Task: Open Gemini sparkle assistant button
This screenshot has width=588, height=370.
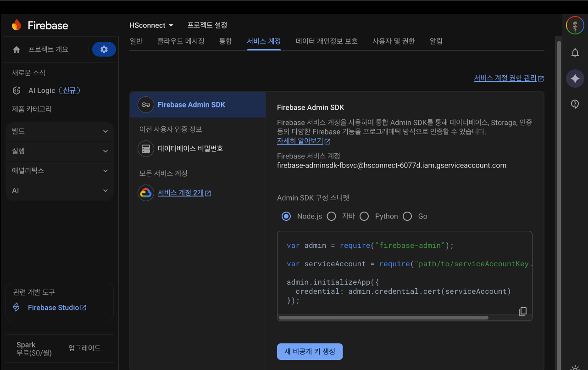Action: [575, 78]
